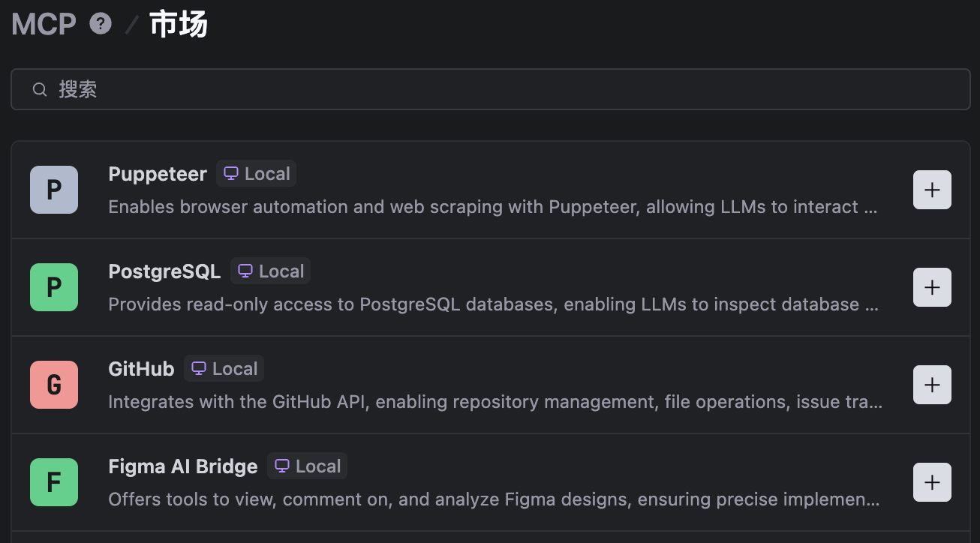980x543 pixels.
Task: Click the green PostgreSQL P avatar icon
Action: click(54, 287)
